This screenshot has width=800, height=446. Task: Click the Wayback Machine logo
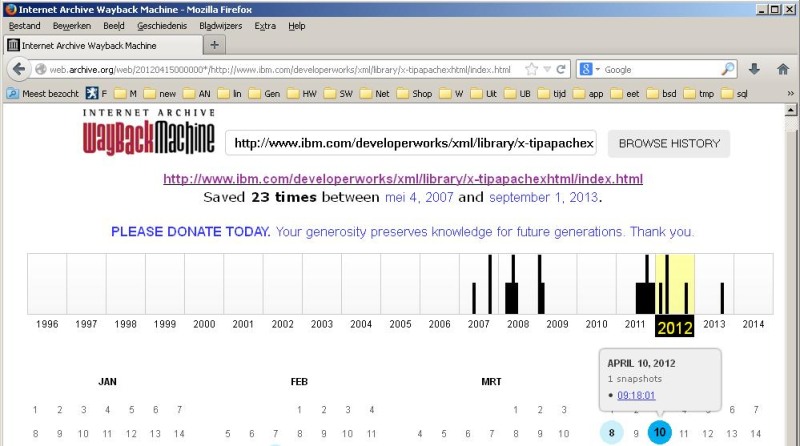point(148,132)
